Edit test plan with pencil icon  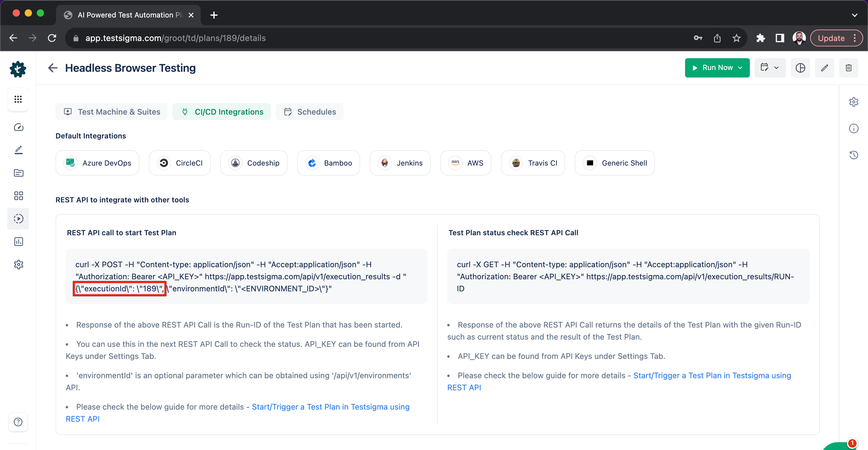824,68
